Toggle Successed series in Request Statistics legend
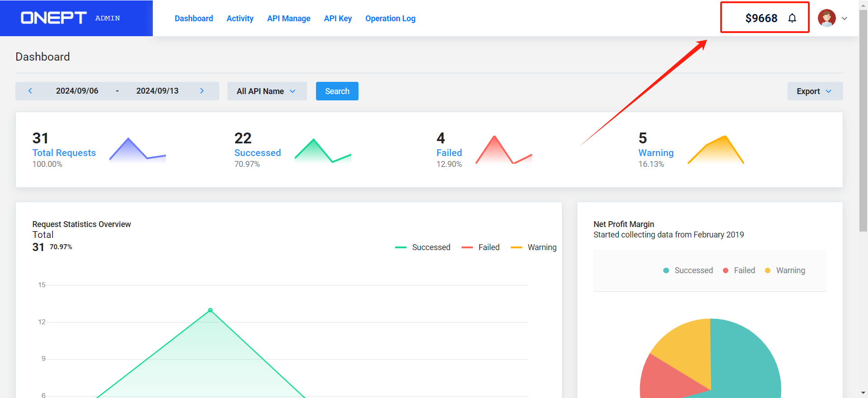The height and width of the screenshot is (398, 868). [423, 247]
